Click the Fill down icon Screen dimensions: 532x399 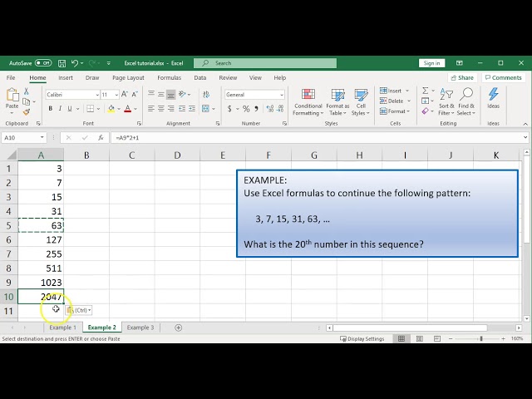click(x=425, y=101)
